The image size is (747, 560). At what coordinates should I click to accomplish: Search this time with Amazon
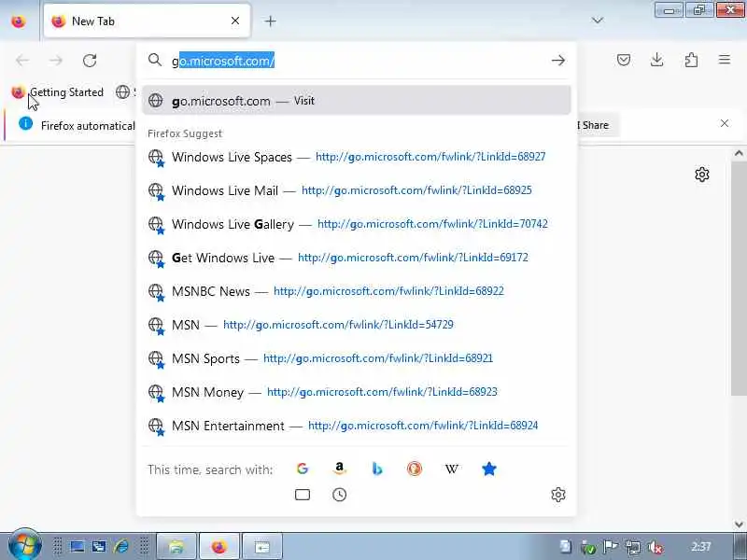pyautogui.click(x=339, y=469)
